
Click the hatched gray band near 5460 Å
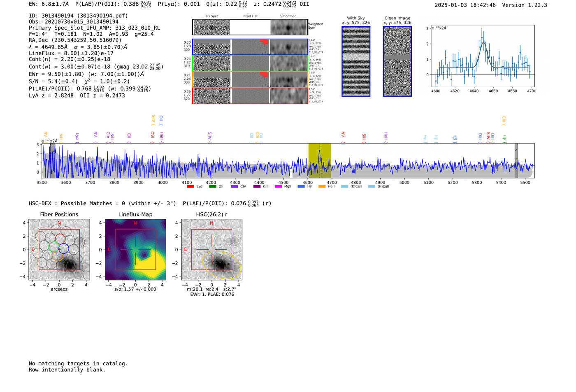point(516,160)
